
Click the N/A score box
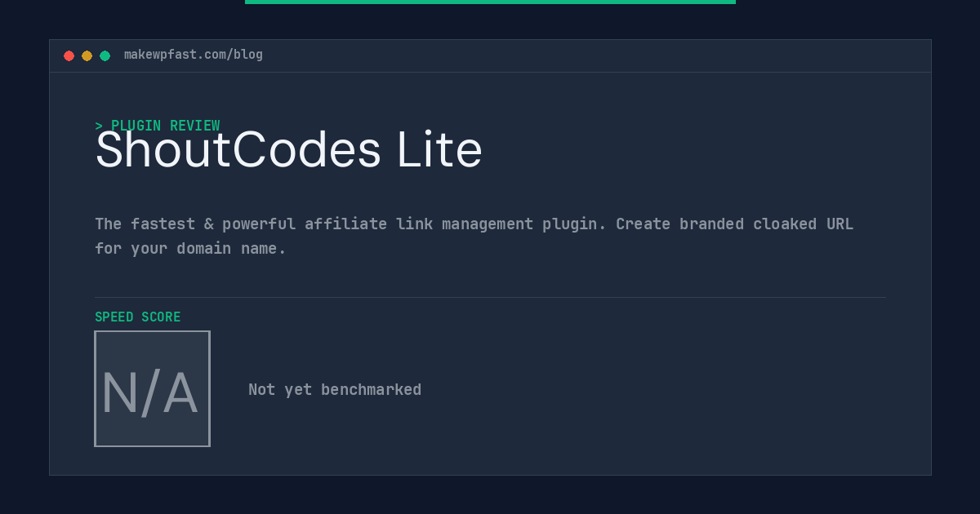(x=152, y=388)
